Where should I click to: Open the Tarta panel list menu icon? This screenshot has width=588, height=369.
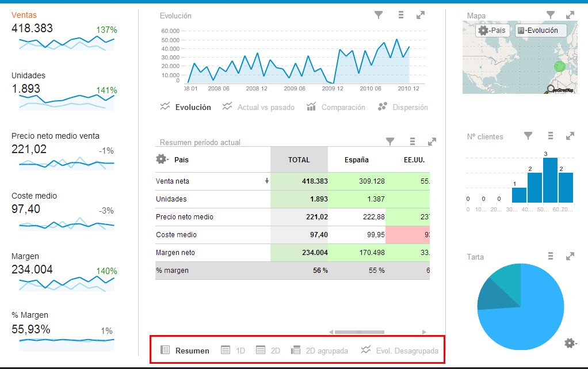click(551, 256)
